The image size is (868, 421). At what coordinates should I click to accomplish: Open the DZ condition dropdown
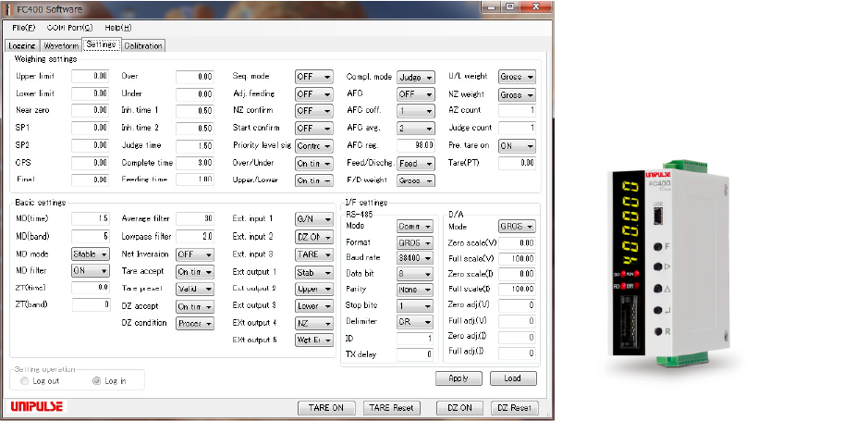195,324
